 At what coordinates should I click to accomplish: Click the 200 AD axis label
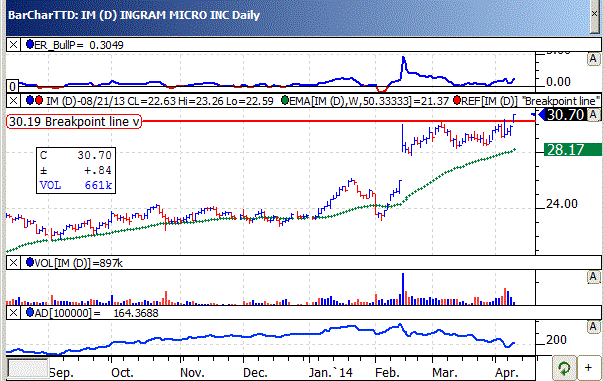556,340
